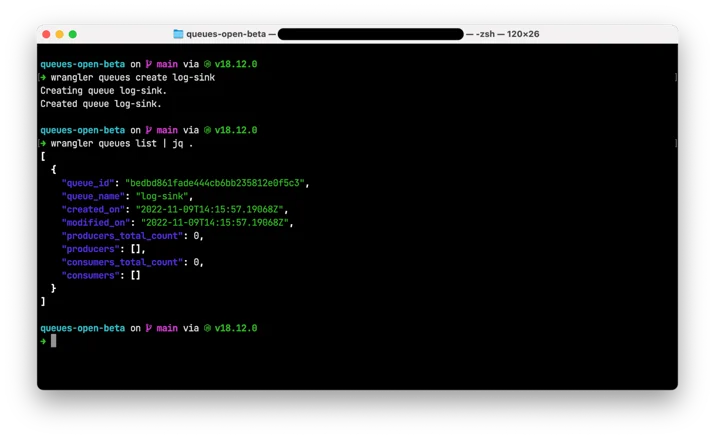Click the 'Created queue log-sink.' output line
Image resolution: width=715 pixels, height=439 pixels.
pos(101,104)
